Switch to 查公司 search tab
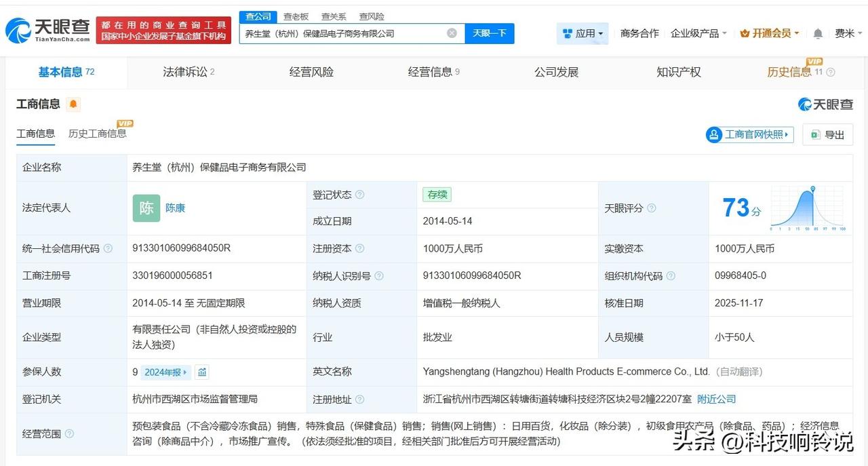The image size is (868, 466). pos(258,16)
